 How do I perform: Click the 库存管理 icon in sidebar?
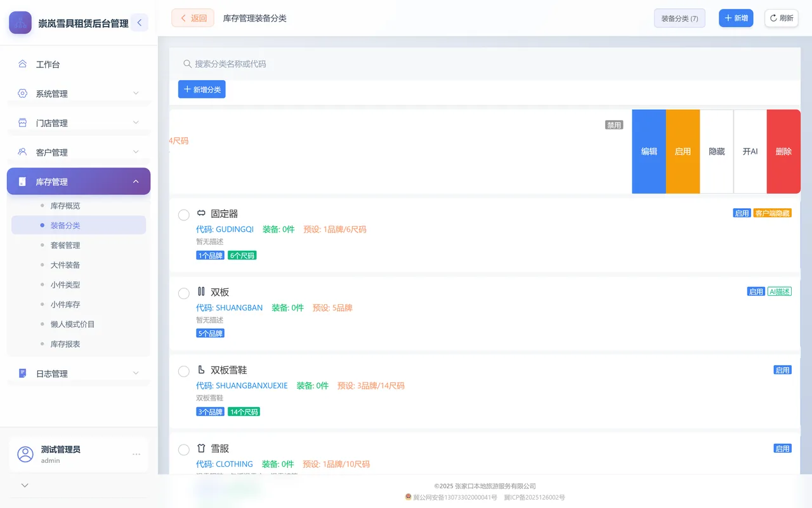point(23,182)
